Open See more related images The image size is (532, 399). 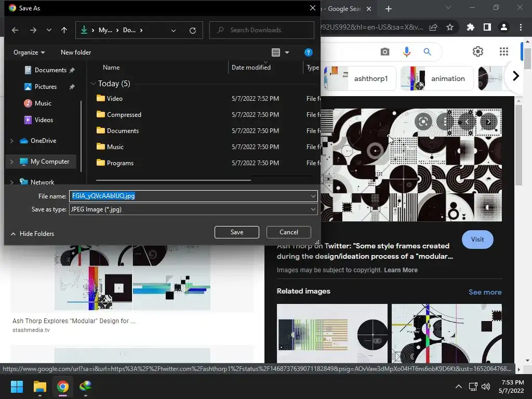pos(485,292)
